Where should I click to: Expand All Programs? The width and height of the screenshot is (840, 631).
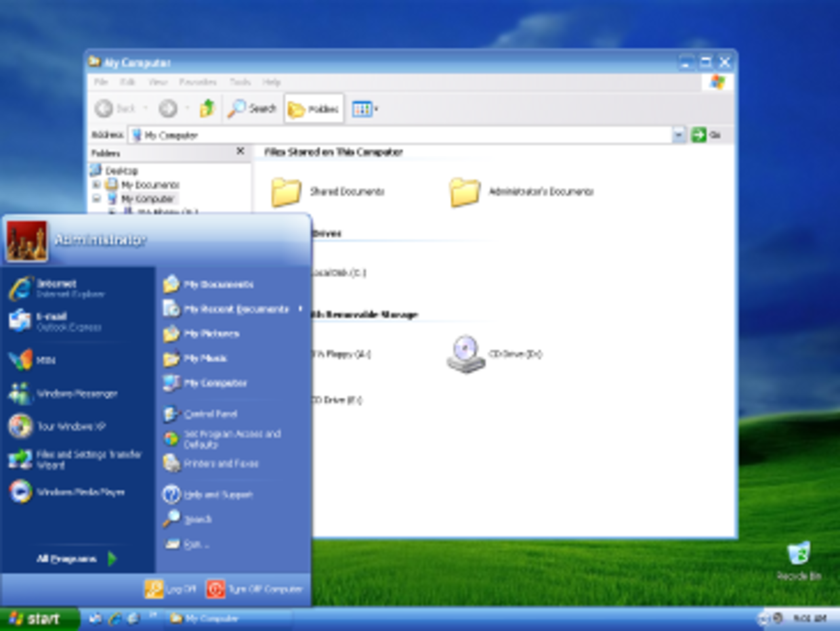tap(77, 559)
